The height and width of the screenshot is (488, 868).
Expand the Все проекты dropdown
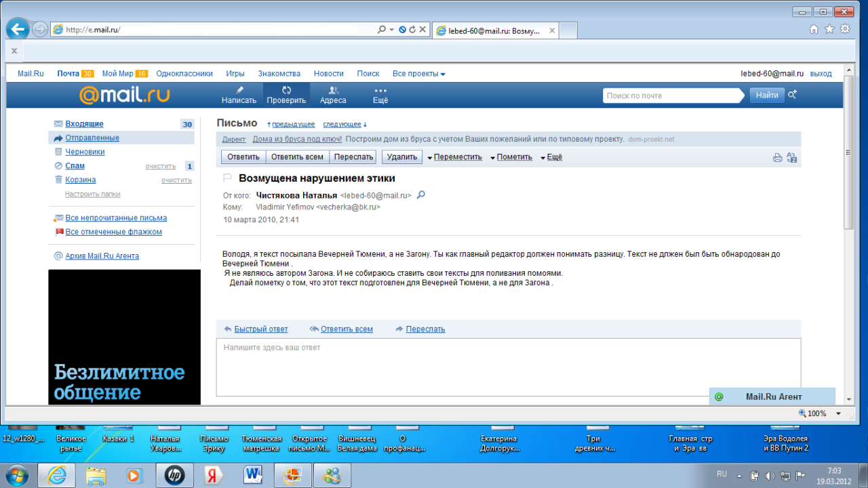(419, 73)
